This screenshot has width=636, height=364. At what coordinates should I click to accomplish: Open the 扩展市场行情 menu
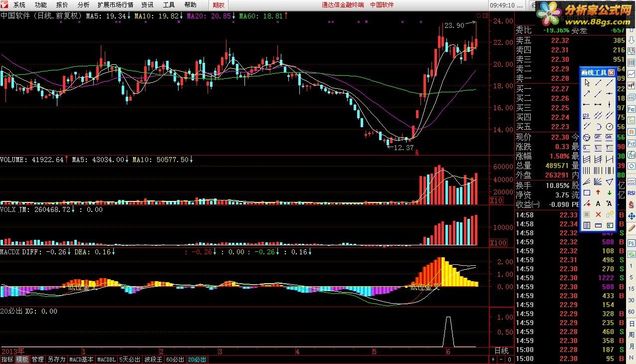click(115, 4)
